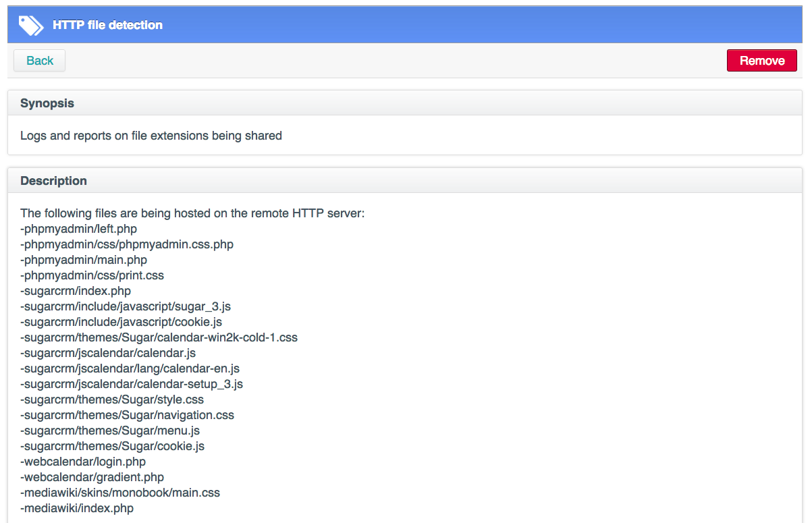Screen dimensions: 812x523
Task: Click the tags icon in the header
Action: pos(30,26)
